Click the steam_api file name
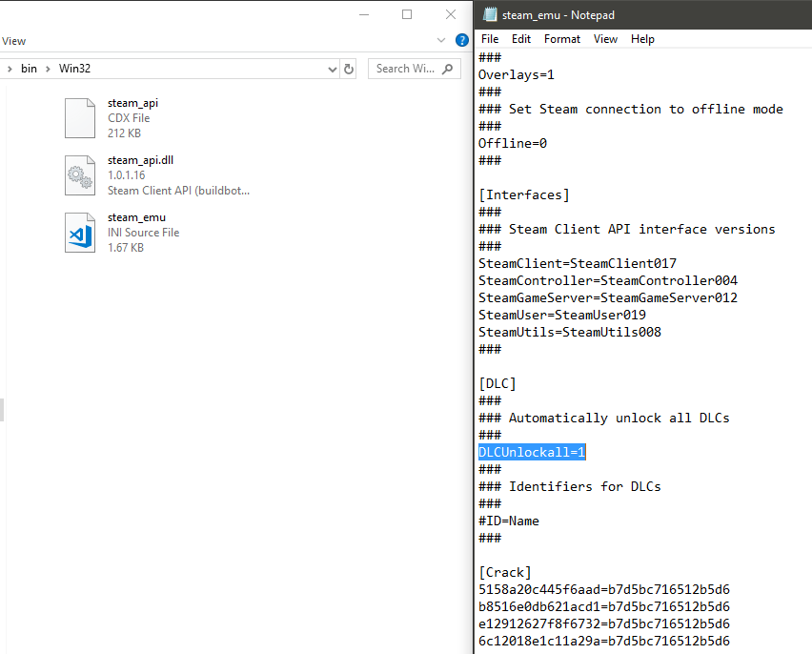The image size is (812, 654). click(x=133, y=103)
